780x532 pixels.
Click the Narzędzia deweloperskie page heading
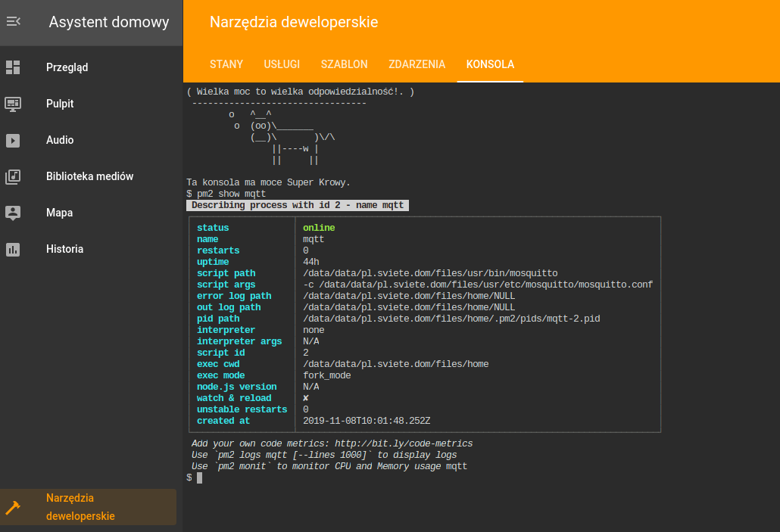pos(294,22)
